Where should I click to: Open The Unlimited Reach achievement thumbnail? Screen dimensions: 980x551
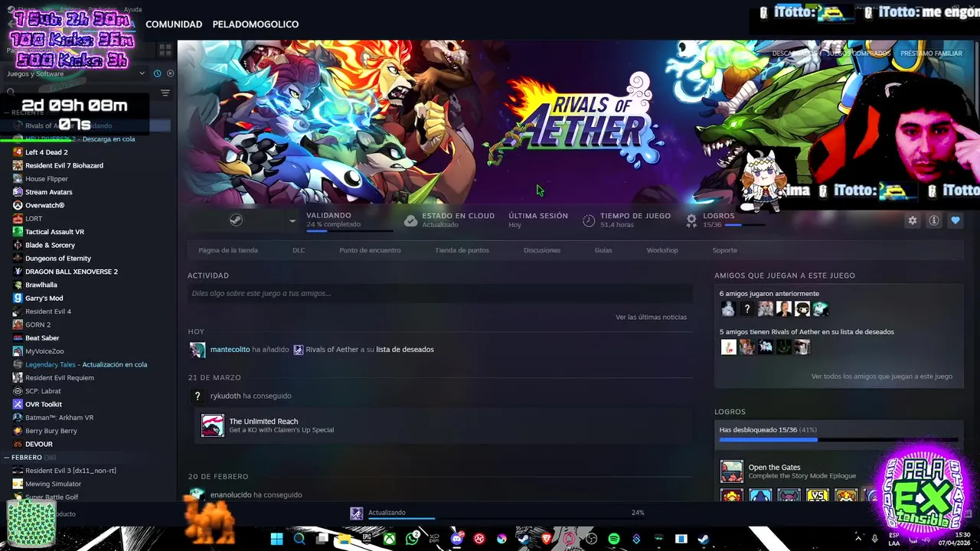(212, 425)
